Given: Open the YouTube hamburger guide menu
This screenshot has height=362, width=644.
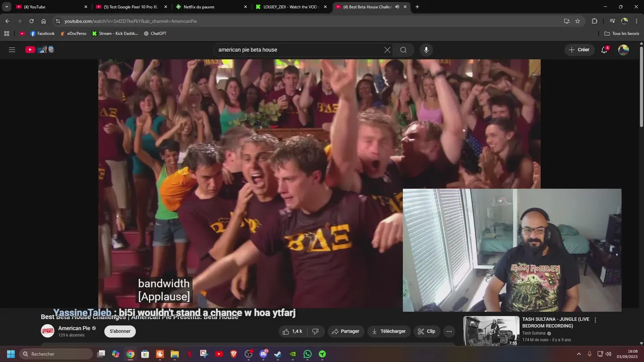Looking at the screenshot, I should tap(12, 50).
